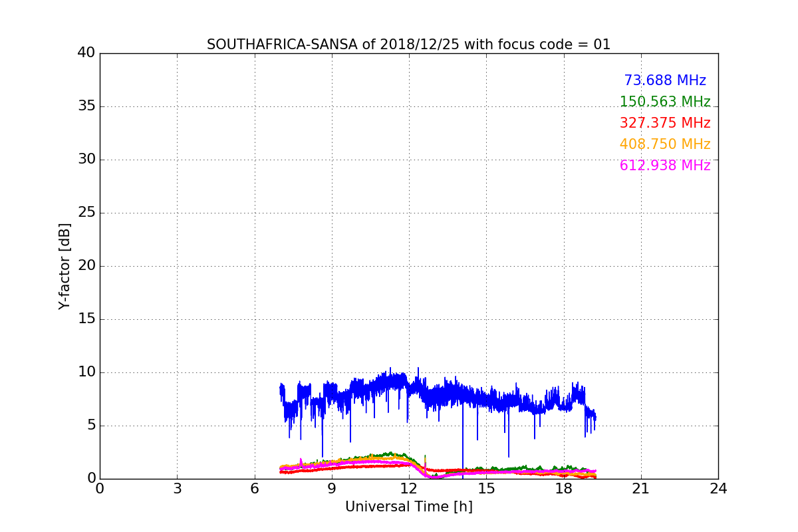Image resolution: width=798 pixels, height=532 pixels.
Task: Click the x-axis tick label 15
Action: 486,489
